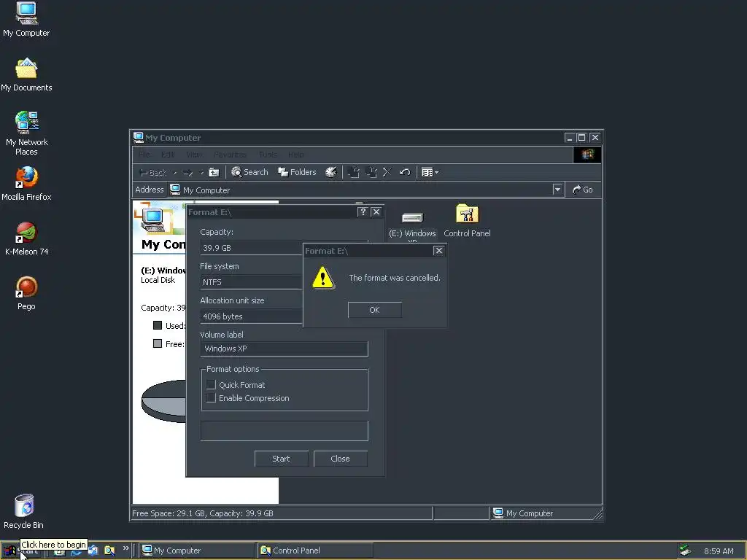Open the View menu in My Computer
The width and height of the screenshot is (747, 560).
click(194, 155)
